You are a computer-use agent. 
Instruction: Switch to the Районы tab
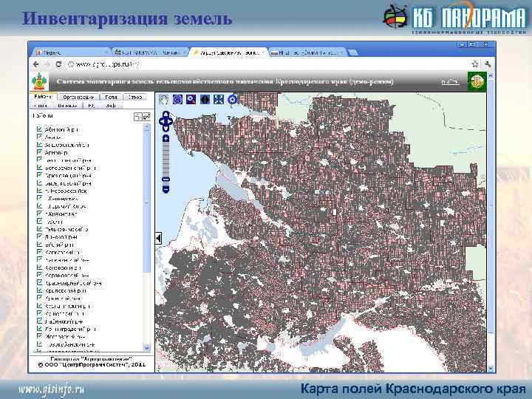[x=44, y=97]
